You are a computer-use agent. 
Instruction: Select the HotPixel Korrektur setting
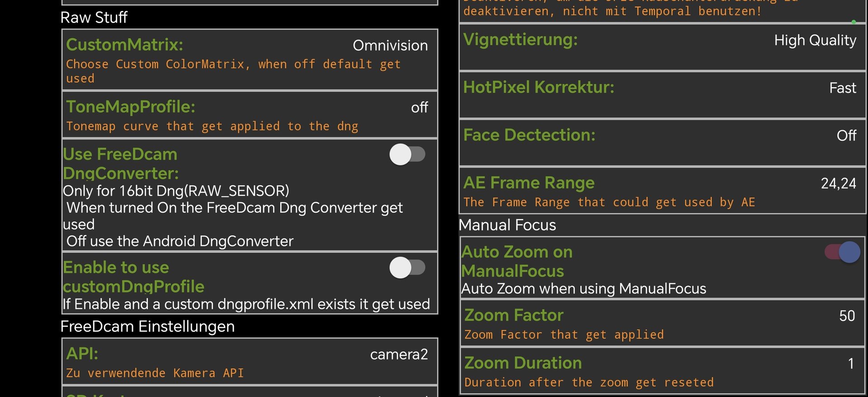coord(662,95)
